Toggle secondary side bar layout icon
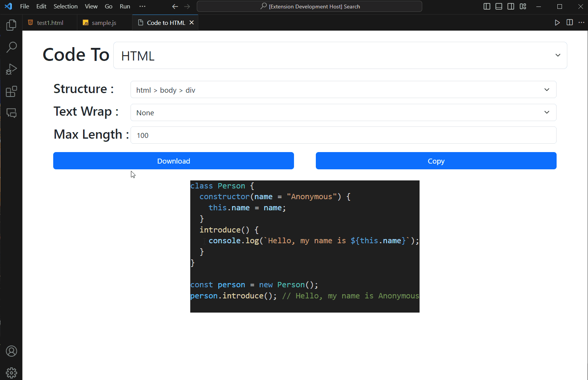The height and width of the screenshot is (380, 588). 511,7
